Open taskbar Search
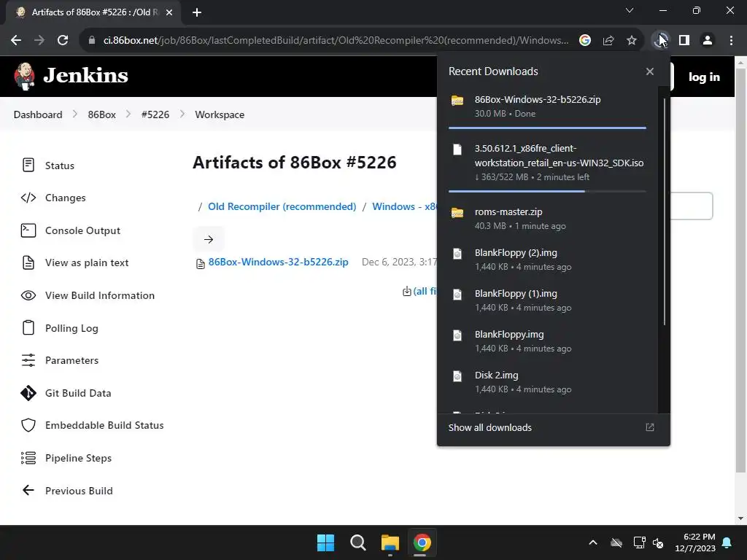747x560 pixels. [357, 542]
